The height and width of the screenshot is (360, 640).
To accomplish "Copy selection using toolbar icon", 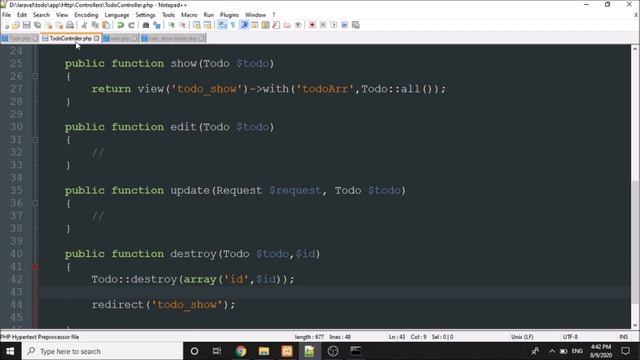I will [95, 25].
